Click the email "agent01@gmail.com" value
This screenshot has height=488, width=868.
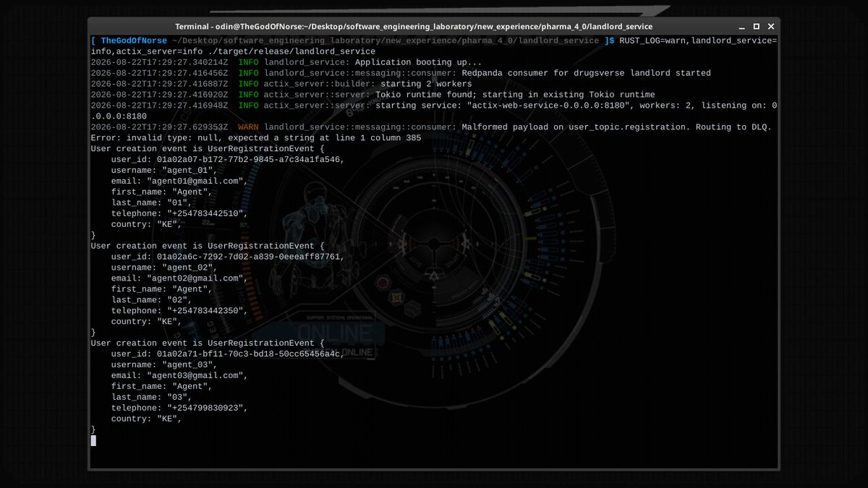pos(196,181)
